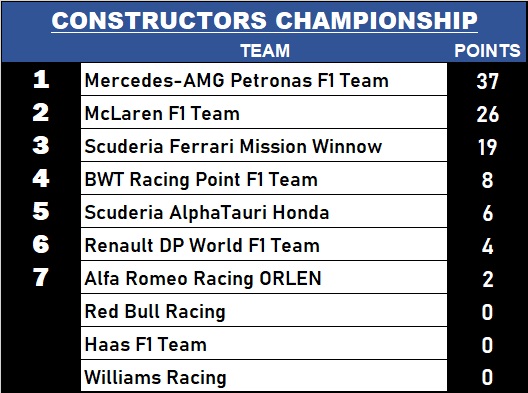Select the McLaren F1 Team cell
This screenshot has width=528, height=393.
click(x=264, y=112)
